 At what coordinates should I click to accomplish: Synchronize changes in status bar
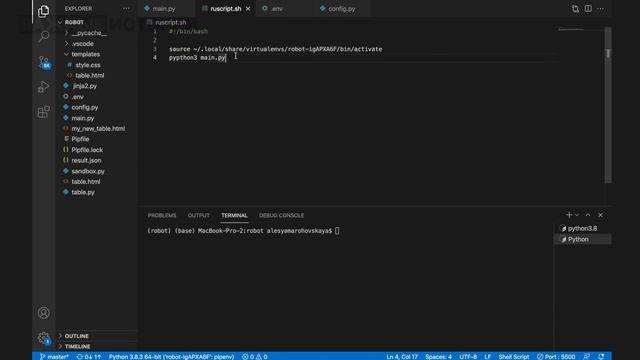pos(89,356)
